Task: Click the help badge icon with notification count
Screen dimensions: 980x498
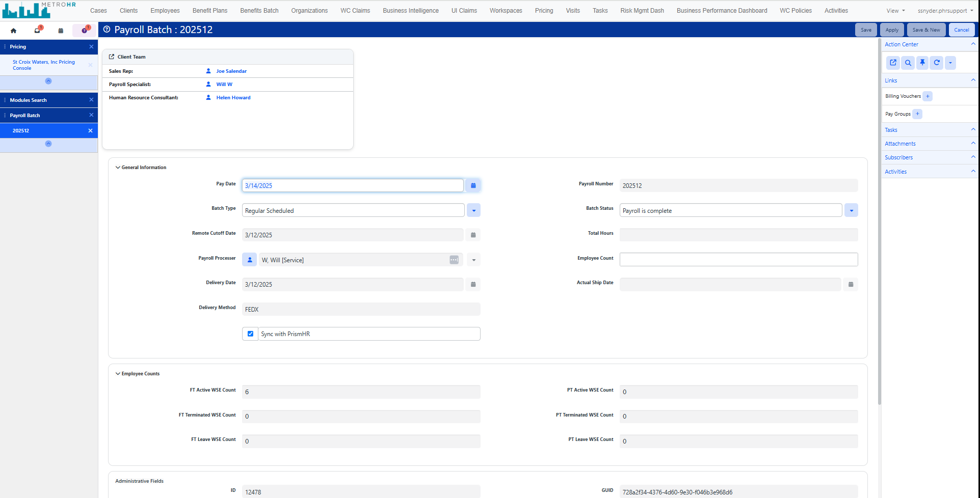Action: point(84,30)
